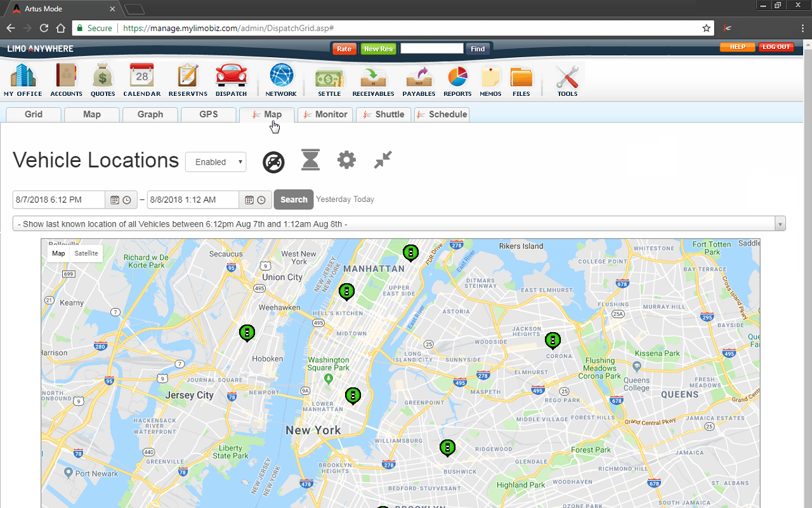Switch to the Schedule tab

442,114
